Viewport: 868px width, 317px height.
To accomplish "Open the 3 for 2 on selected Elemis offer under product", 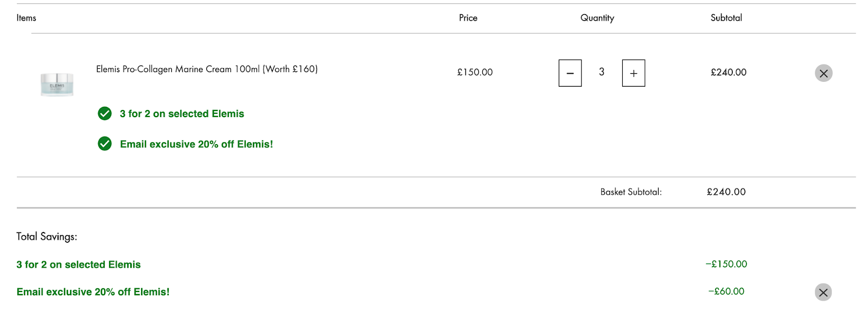I will pos(182,114).
